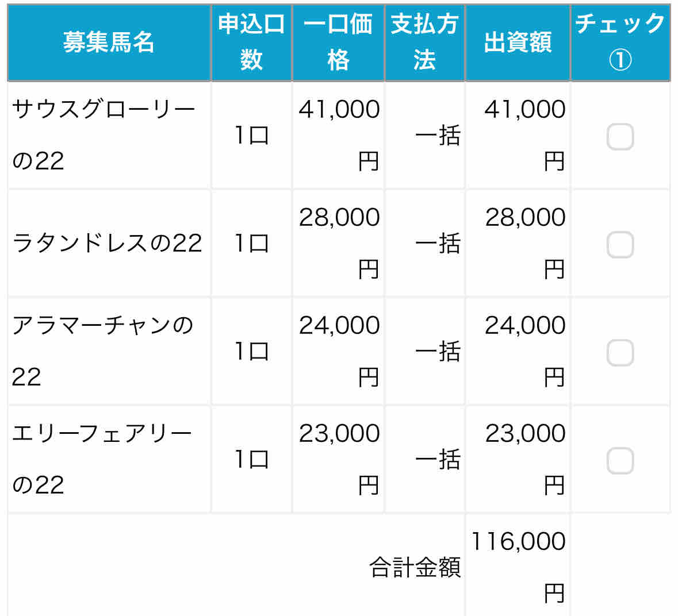
Task: Click the 41,000円 unit price cell
Action: click(x=338, y=135)
